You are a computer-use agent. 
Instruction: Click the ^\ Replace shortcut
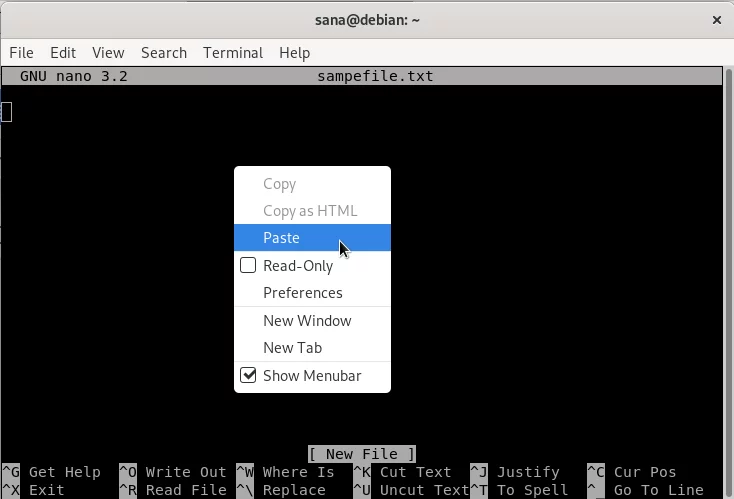pos(281,490)
